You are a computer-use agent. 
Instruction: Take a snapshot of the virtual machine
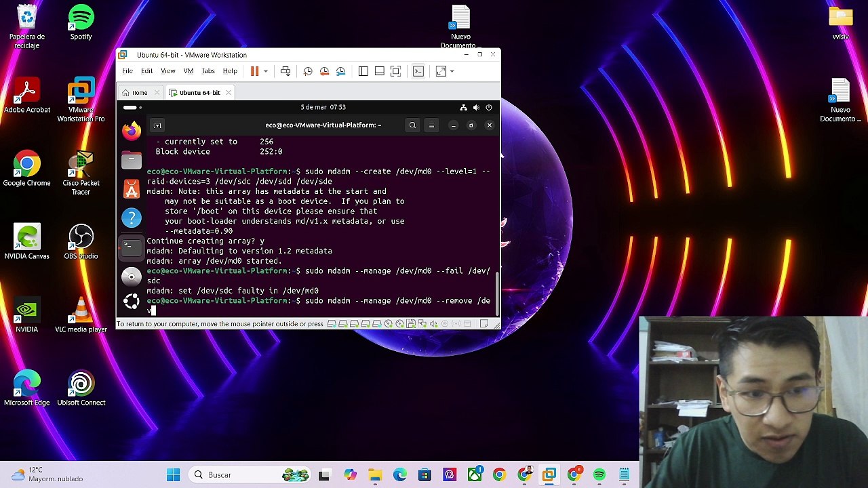[x=308, y=71]
